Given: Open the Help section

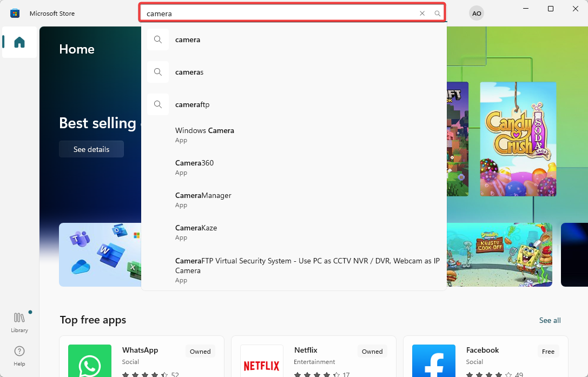Looking at the screenshot, I should click(x=19, y=356).
